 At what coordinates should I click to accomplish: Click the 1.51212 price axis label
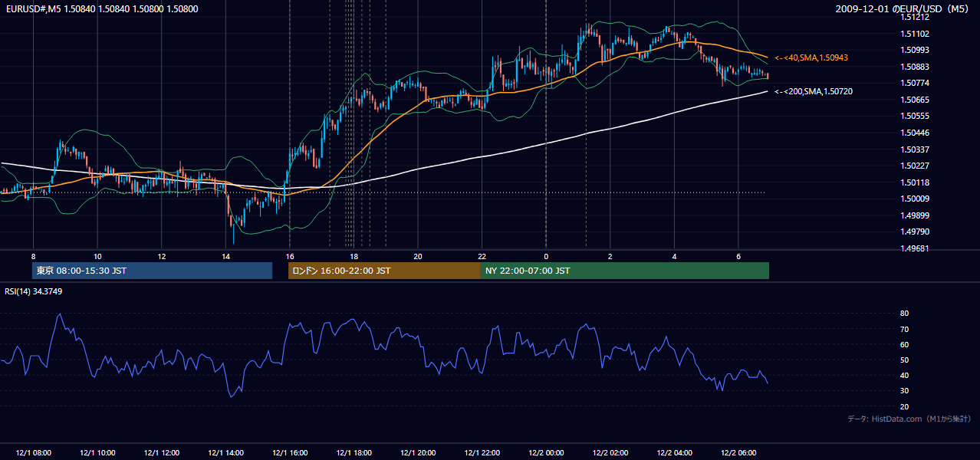click(915, 17)
